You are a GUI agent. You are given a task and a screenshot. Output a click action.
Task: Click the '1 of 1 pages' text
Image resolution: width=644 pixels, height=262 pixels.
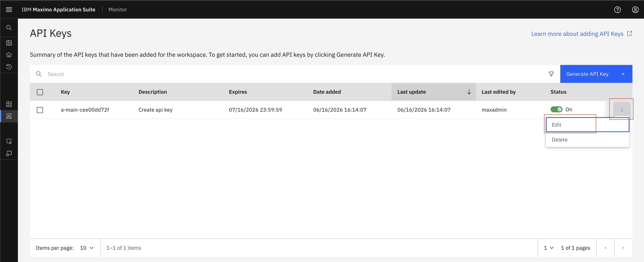(x=575, y=248)
